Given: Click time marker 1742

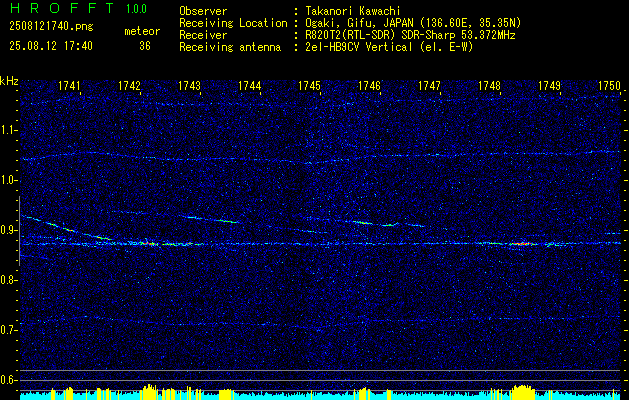Looking at the screenshot, I should (x=130, y=85).
